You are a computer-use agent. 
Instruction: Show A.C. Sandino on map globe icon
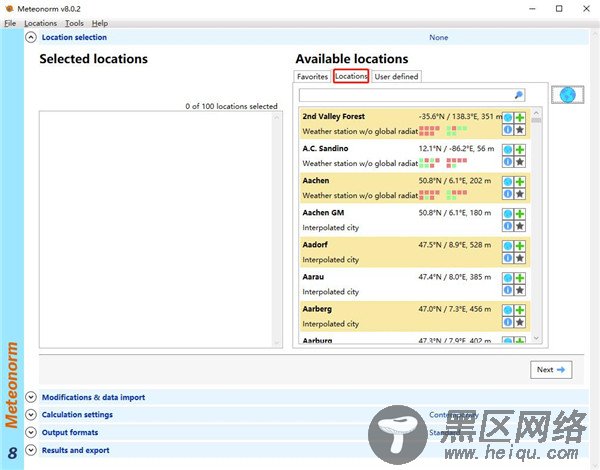pos(508,150)
